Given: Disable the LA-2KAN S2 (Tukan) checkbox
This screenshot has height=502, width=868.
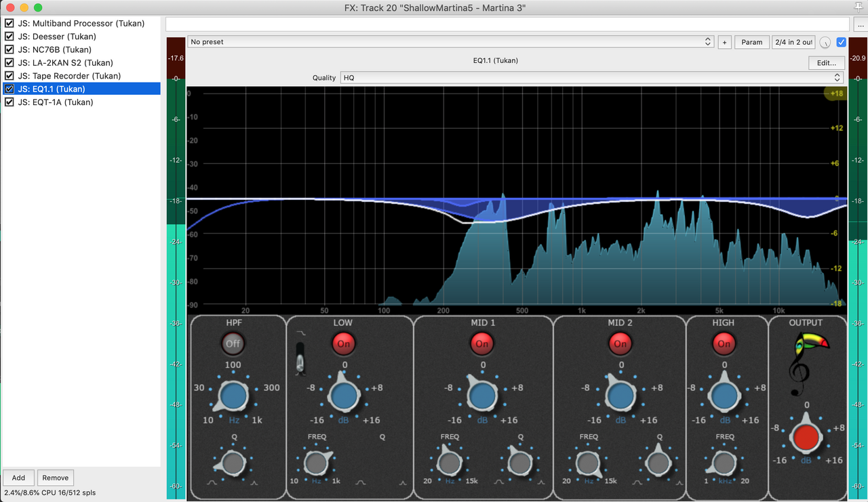Looking at the screenshot, I should pyautogui.click(x=9, y=63).
